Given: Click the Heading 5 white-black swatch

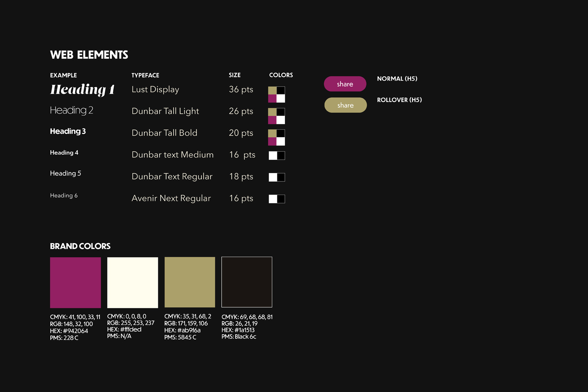Looking at the screenshot, I should pos(277,177).
